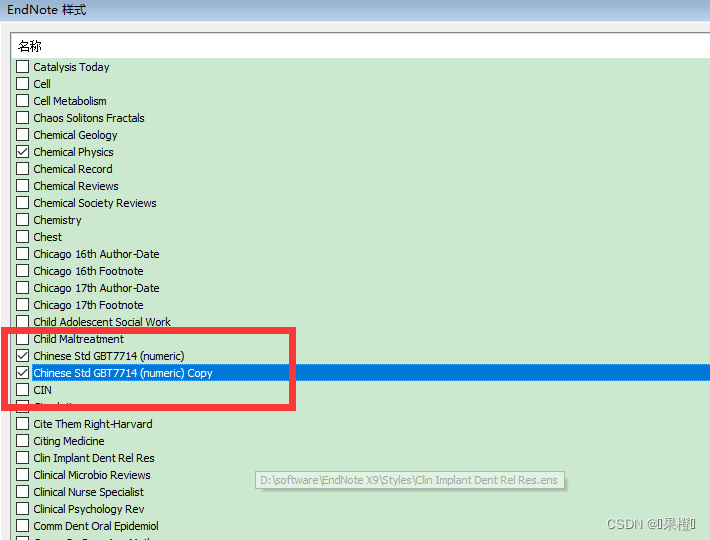Image resolution: width=710 pixels, height=540 pixels.
Task: Select the 'Cell' style name
Action: point(42,84)
